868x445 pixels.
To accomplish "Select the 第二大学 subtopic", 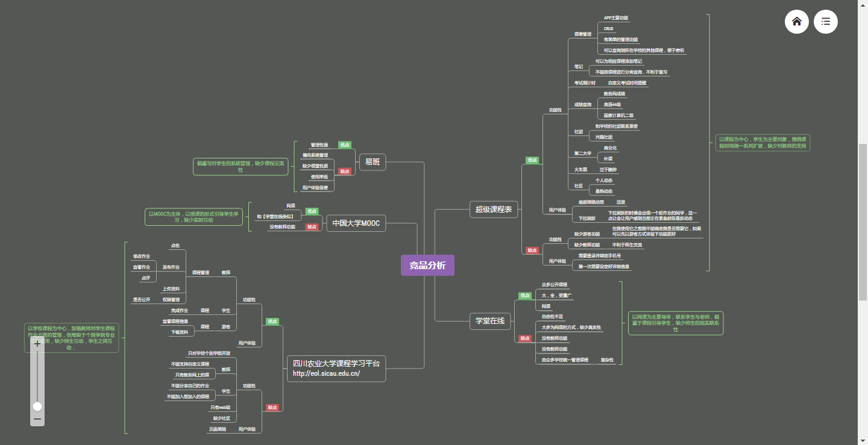I will (x=583, y=154).
